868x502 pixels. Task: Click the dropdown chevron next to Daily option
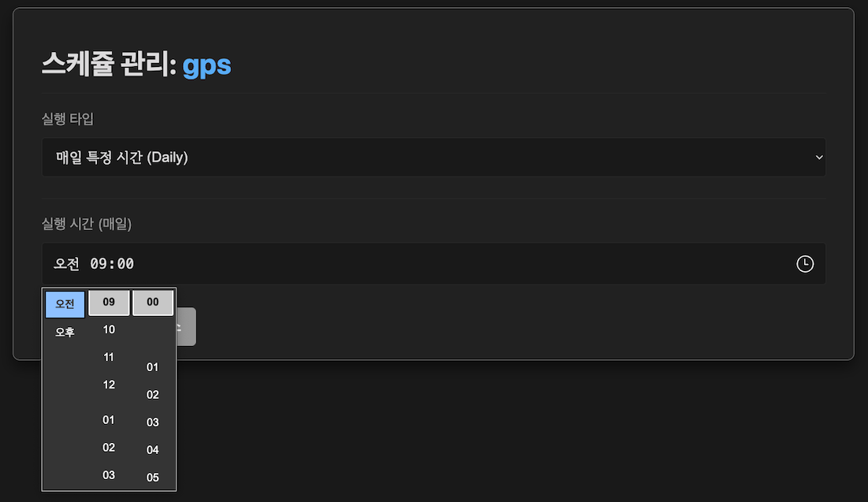(x=818, y=157)
